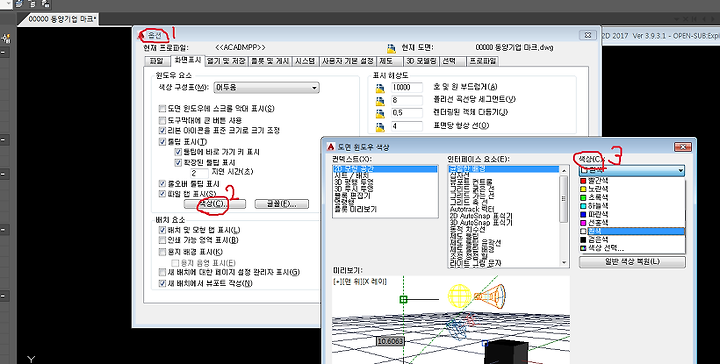Click the 글꼴(F)... button
The height and width of the screenshot is (364, 720).
[282, 204]
